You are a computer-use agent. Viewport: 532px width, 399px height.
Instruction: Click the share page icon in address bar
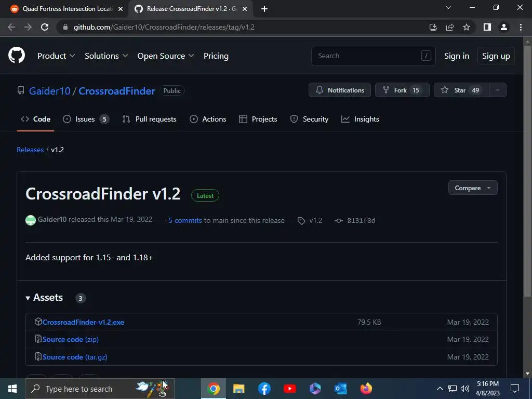(450, 27)
